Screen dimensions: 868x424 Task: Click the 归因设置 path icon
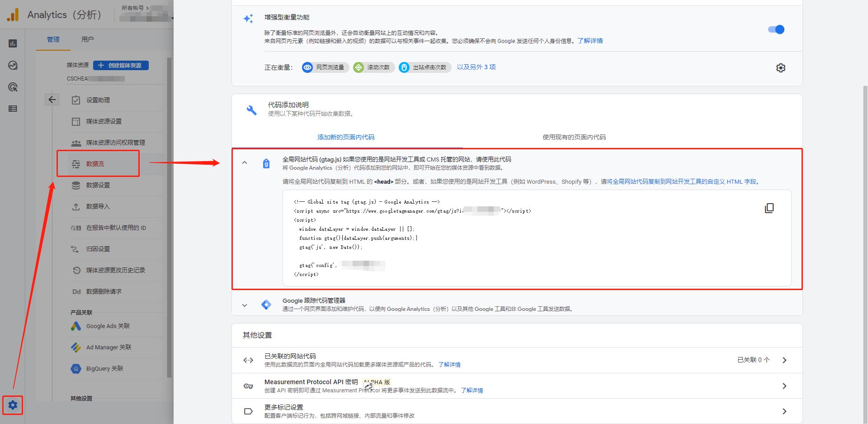pyautogui.click(x=75, y=249)
